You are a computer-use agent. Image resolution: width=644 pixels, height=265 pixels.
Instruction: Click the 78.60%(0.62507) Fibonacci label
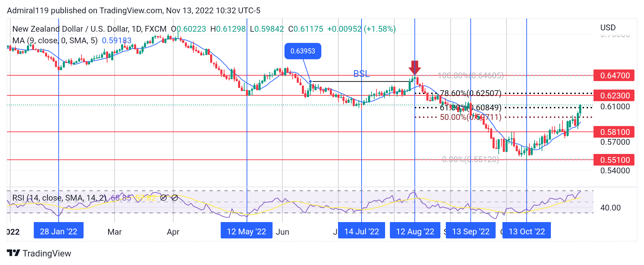pyautogui.click(x=471, y=93)
